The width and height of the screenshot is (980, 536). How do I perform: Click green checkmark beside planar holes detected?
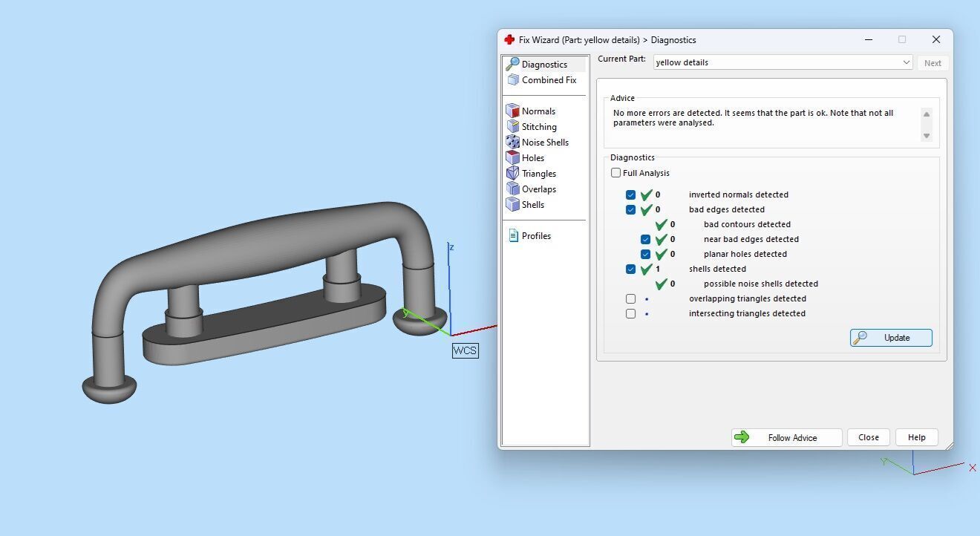pos(661,254)
